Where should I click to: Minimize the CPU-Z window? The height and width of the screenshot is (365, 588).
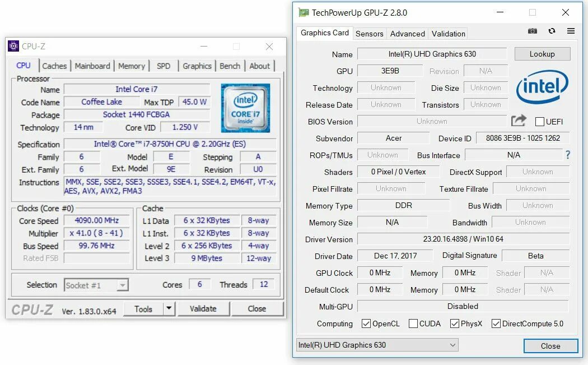point(204,47)
